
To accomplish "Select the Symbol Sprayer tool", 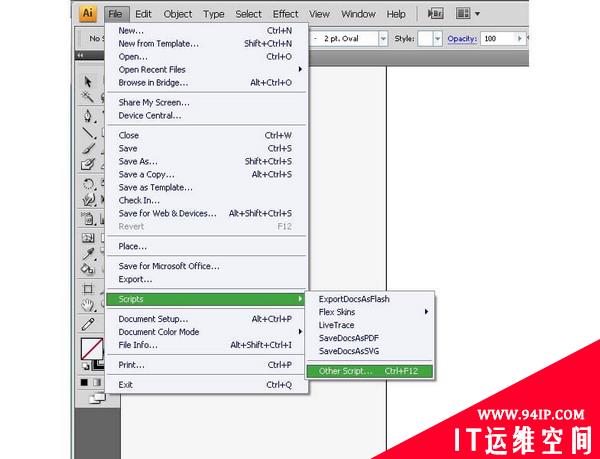I will pyautogui.click(x=88, y=218).
